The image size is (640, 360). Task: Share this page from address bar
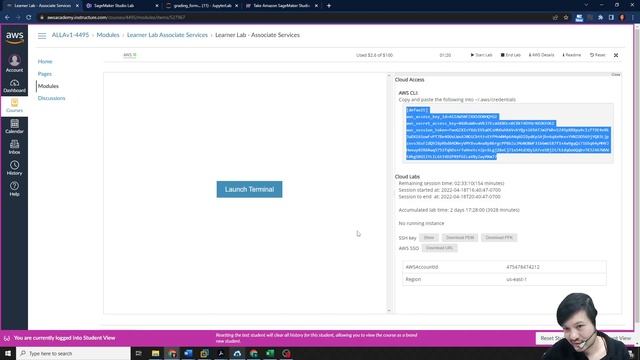pos(555,18)
